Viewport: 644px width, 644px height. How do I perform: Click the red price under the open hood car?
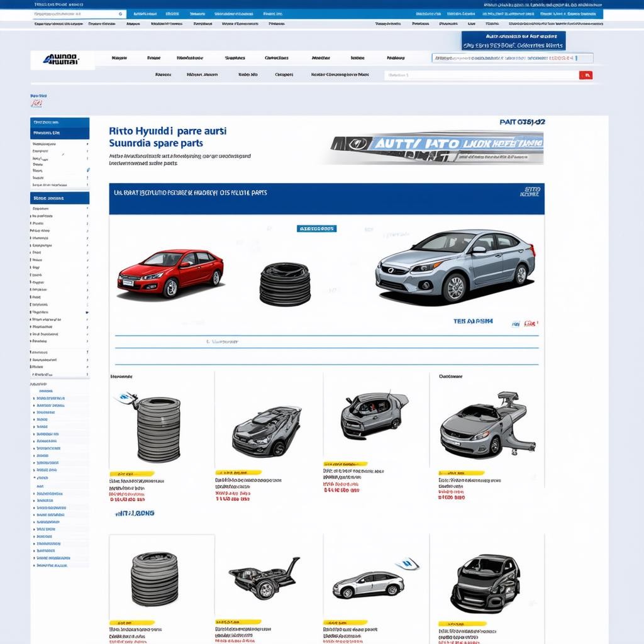coord(341,490)
